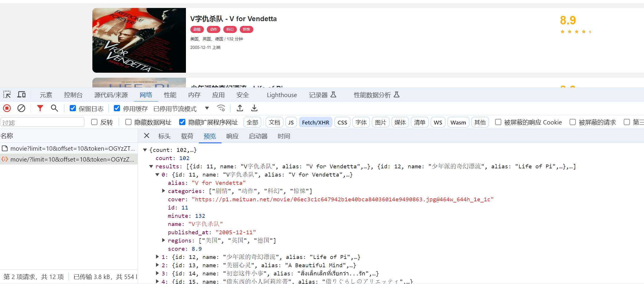
Task: Open the Performance panel tab
Action: (170, 95)
